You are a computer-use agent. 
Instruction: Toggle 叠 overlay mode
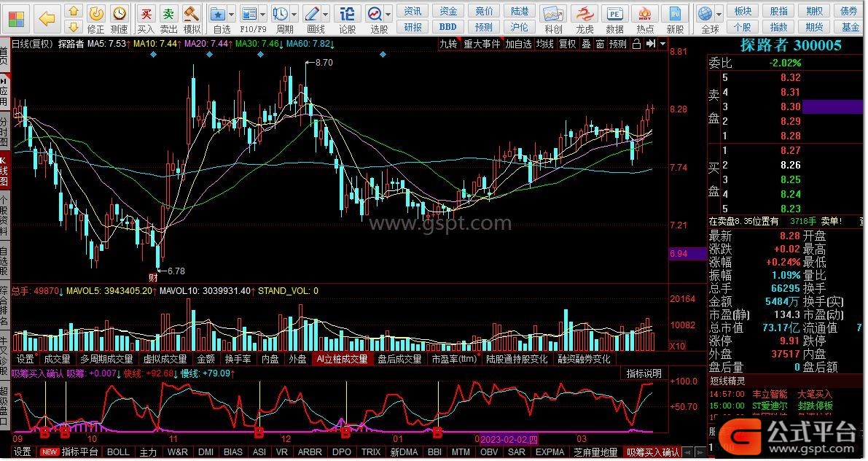tap(586, 44)
